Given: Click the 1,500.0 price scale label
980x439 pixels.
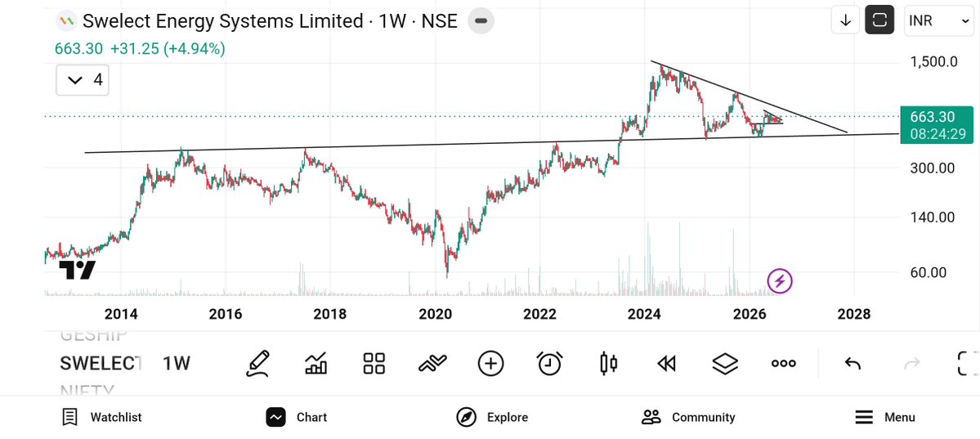Looking at the screenshot, I should (x=933, y=61).
